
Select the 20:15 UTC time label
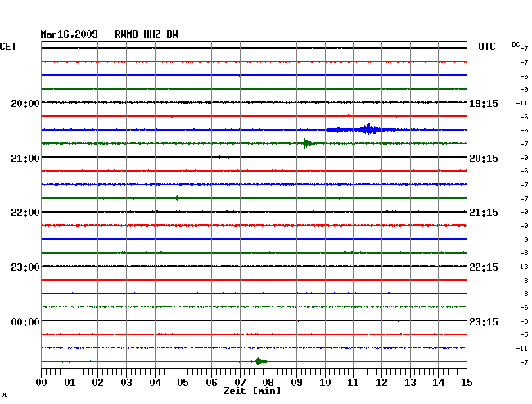484,159
